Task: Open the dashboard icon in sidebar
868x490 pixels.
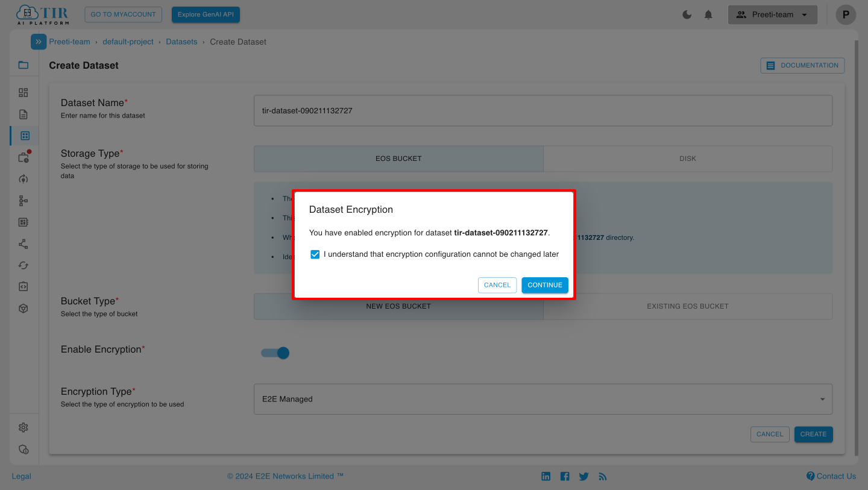Action: click(24, 93)
